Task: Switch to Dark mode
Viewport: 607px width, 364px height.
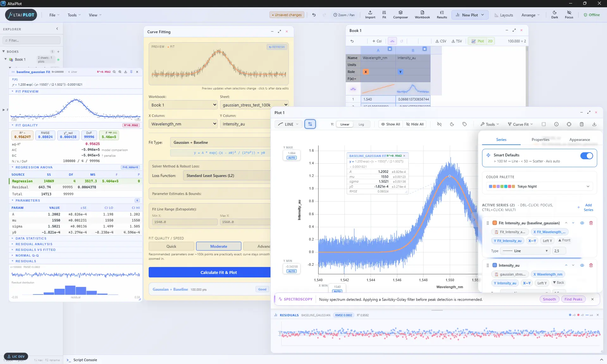Action: (554, 15)
